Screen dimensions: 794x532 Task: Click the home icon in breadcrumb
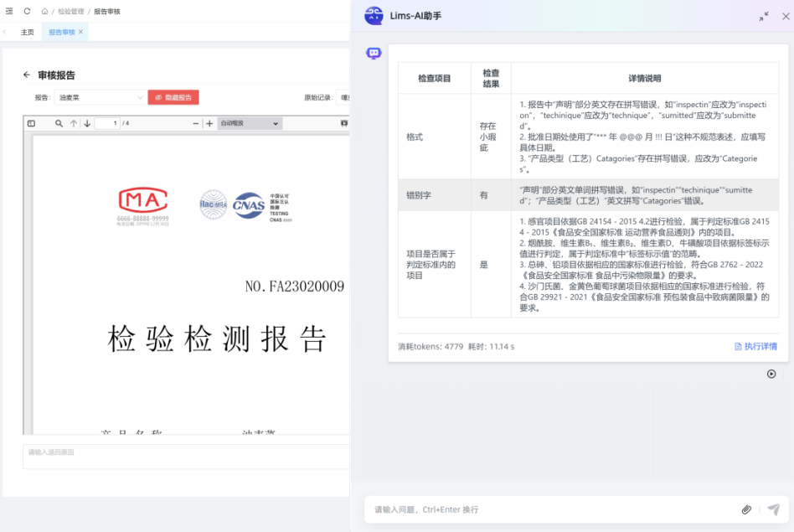tap(44, 12)
